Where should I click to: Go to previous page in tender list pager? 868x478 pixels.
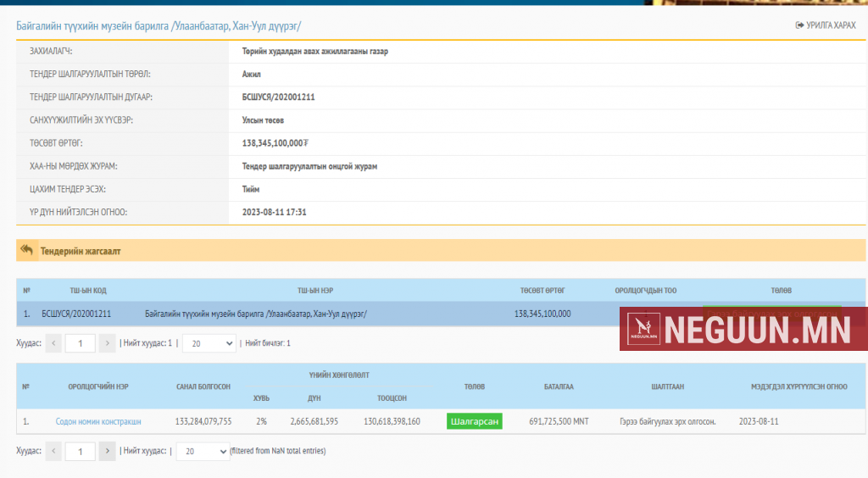(x=53, y=343)
